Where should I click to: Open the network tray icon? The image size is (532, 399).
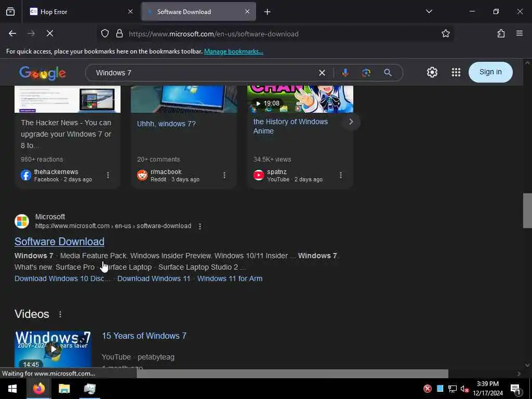pyautogui.click(x=453, y=389)
